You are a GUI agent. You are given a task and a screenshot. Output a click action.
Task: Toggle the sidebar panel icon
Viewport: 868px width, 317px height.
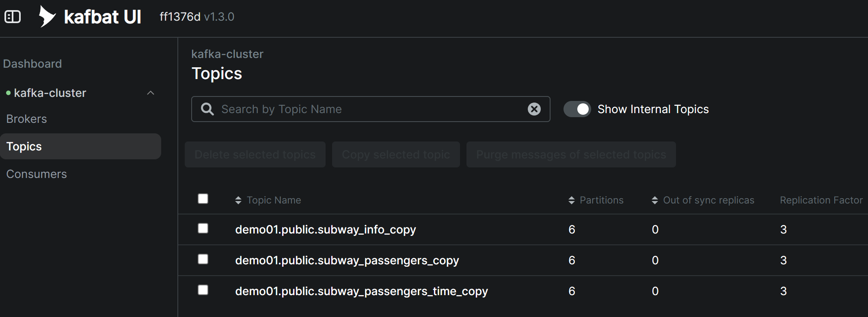click(13, 17)
